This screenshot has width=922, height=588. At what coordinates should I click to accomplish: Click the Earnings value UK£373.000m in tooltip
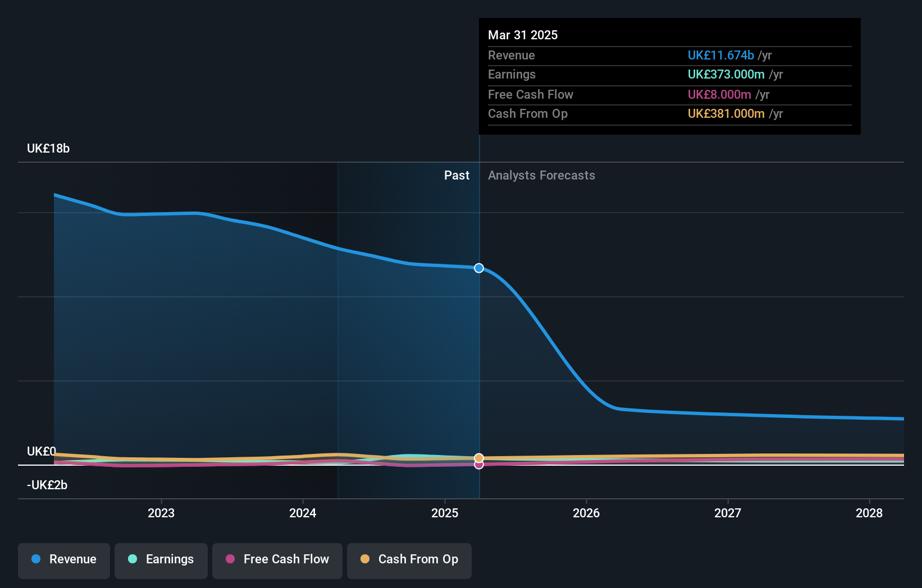tap(726, 74)
